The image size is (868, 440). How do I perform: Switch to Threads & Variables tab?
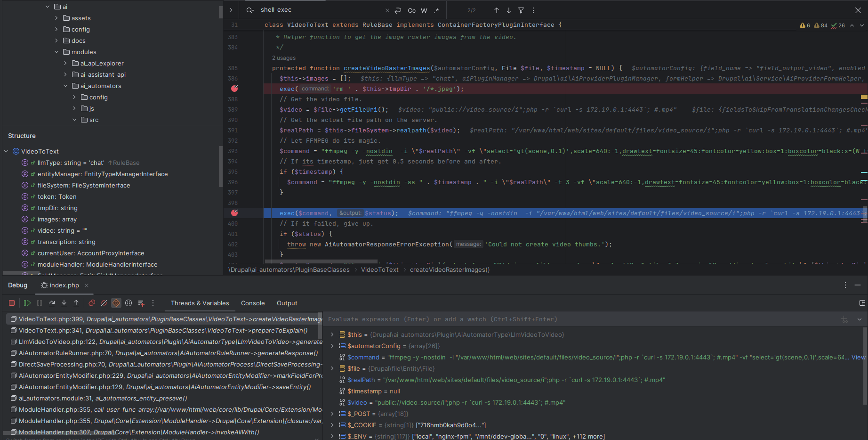pyautogui.click(x=200, y=303)
